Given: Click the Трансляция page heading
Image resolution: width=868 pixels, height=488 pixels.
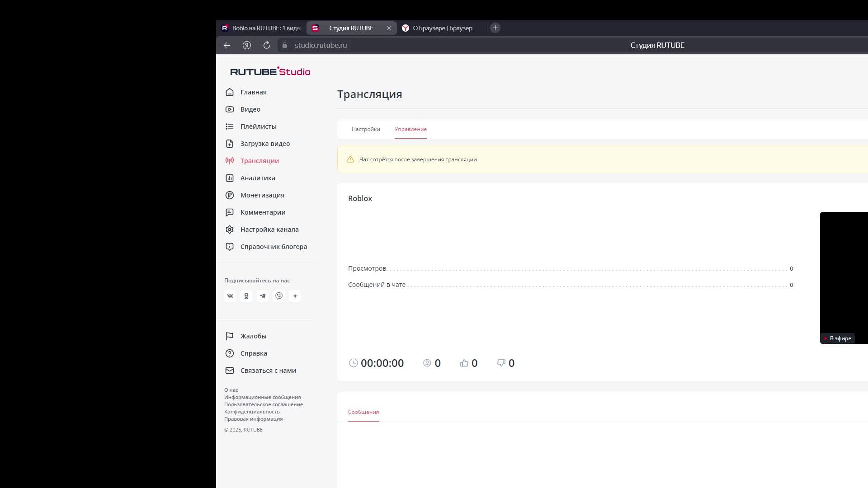Looking at the screenshot, I should click(x=369, y=94).
